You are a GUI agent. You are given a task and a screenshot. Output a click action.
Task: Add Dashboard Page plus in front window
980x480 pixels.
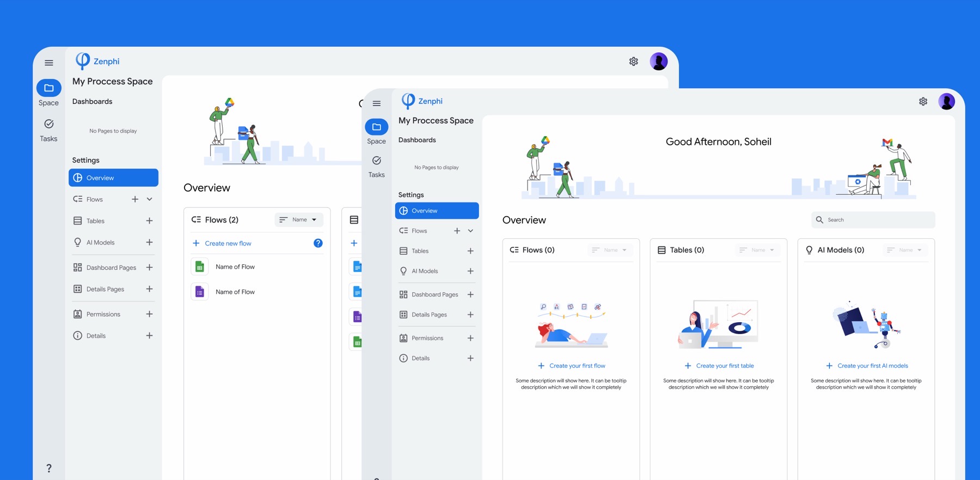click(470, 294)
